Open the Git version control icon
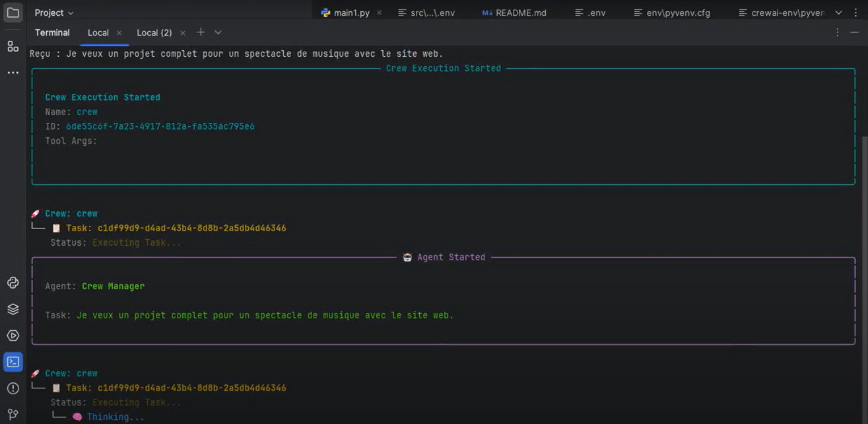The image size is (868, 424). coord(13,414)
